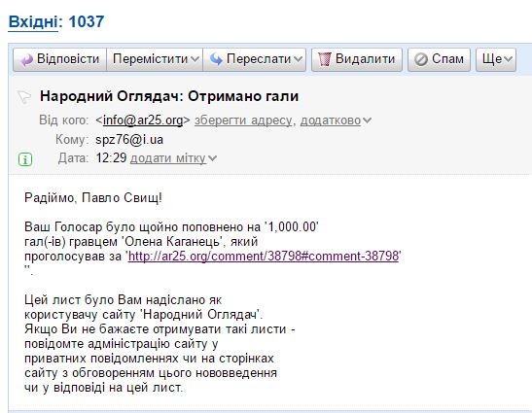Viewport: 532px width, 413px height.
Task: Mark message as Спам
Action: click(x=439, y=59)
